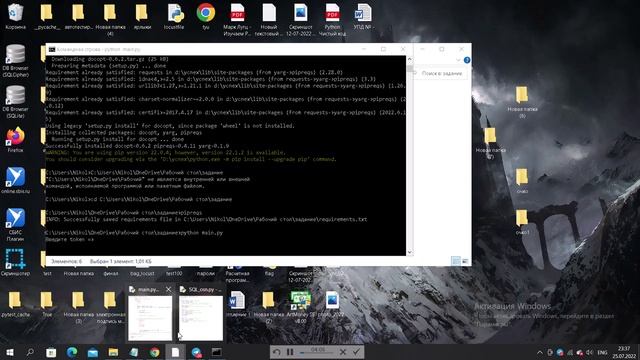Click the scroll-down arrow in Command Prompt

(x=409, y=252)
